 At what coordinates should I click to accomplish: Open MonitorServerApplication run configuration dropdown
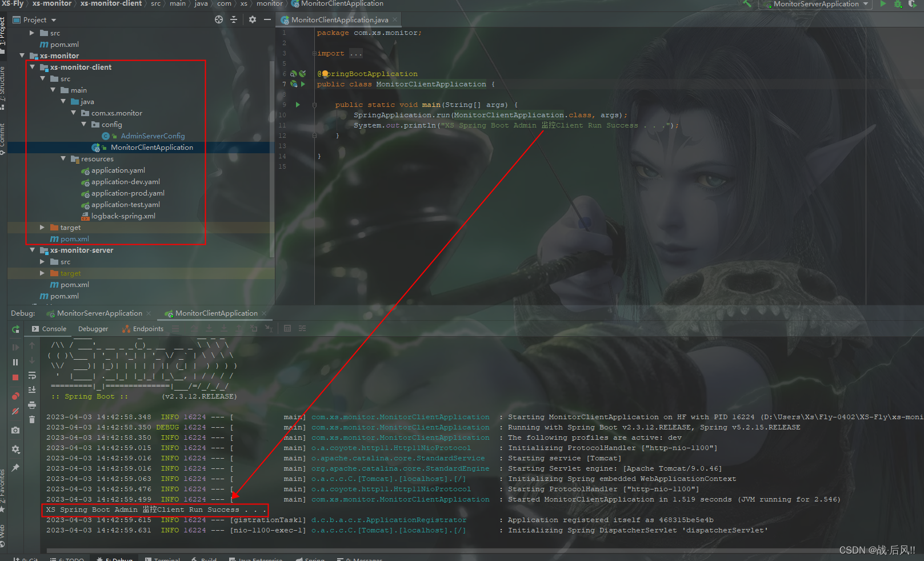tap(815, 4)
